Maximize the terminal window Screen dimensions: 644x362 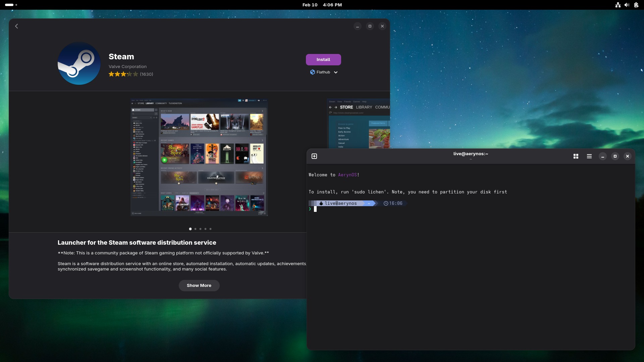point(615,156)
